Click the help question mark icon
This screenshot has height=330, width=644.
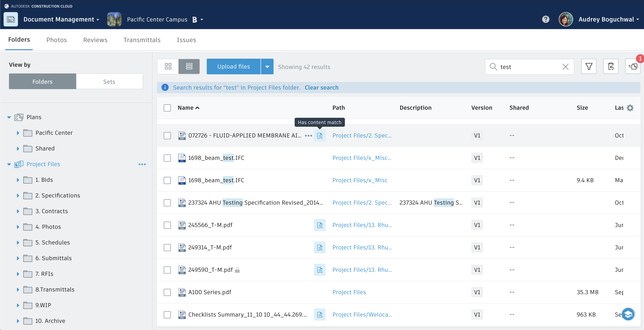tap(546, 19)
